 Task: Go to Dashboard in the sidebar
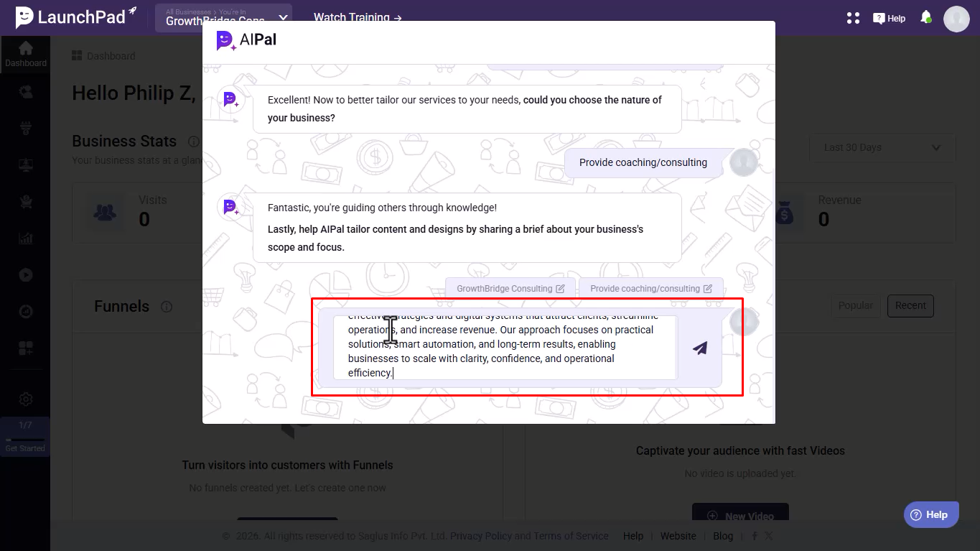(25, 54)
